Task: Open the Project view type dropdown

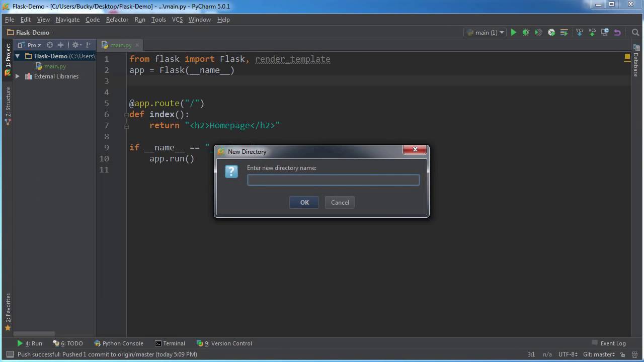Action: tap(31, 45)
